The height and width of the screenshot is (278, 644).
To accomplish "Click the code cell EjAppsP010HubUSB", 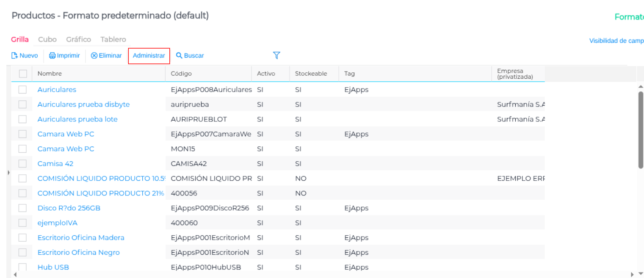I will pyautogui.click(x=207, y=267).
